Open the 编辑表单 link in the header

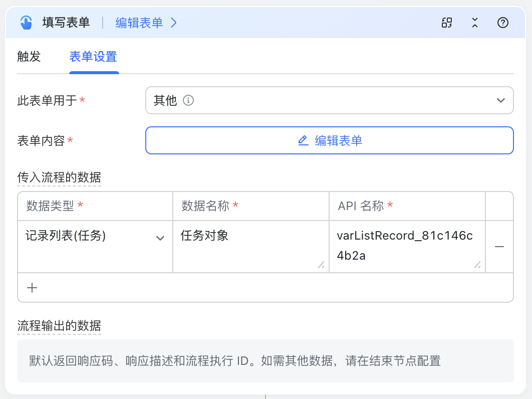[x=139, y=23]
